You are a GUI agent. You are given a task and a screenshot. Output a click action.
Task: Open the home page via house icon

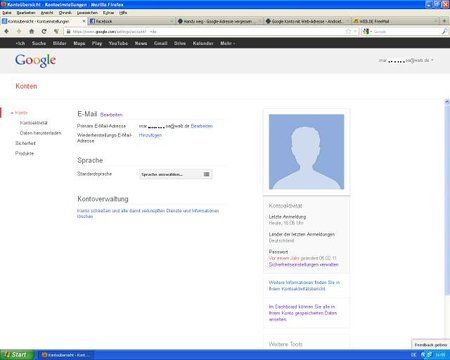pyautogui.click(x=32, y=31)
